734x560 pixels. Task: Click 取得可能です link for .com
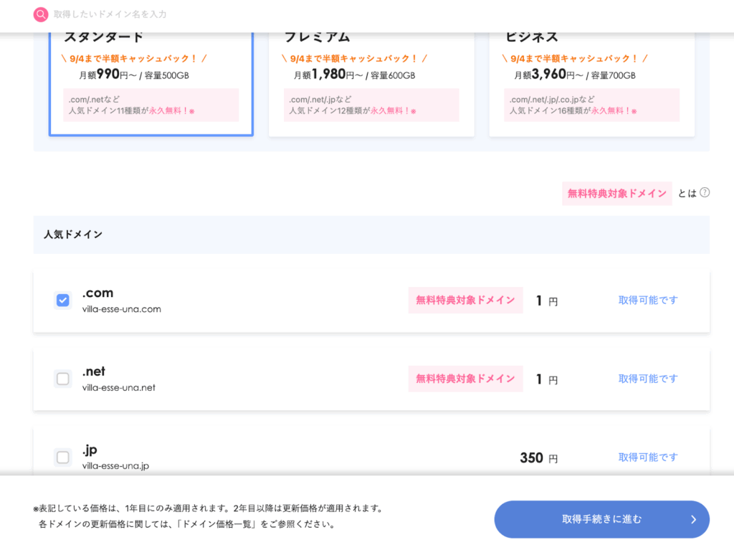(x=647, y=300)
